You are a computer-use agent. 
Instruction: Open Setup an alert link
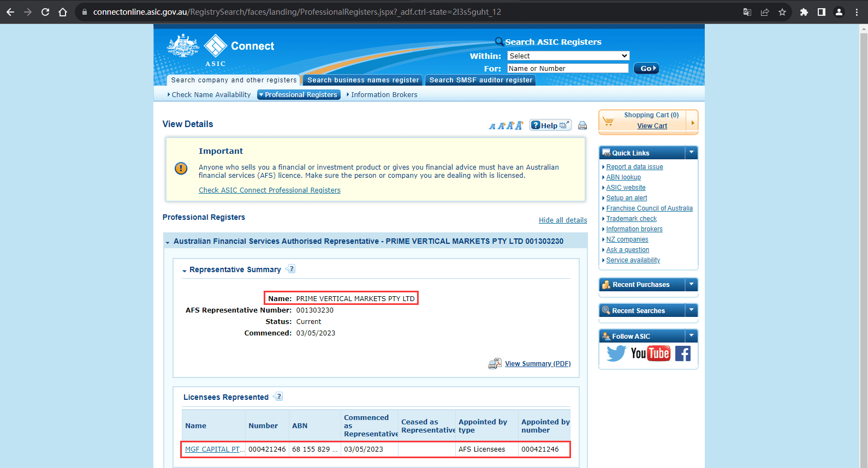(x=627, y=198)
